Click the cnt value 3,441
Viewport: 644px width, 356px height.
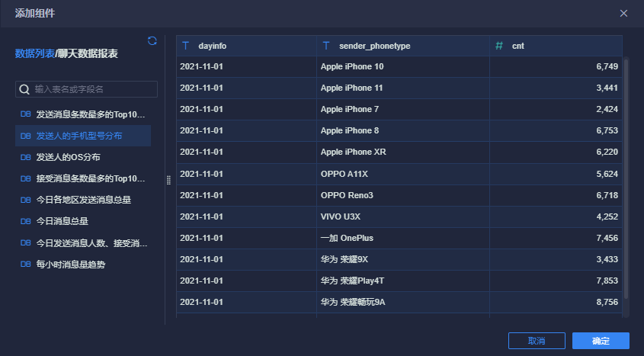[x=607, y=88]
